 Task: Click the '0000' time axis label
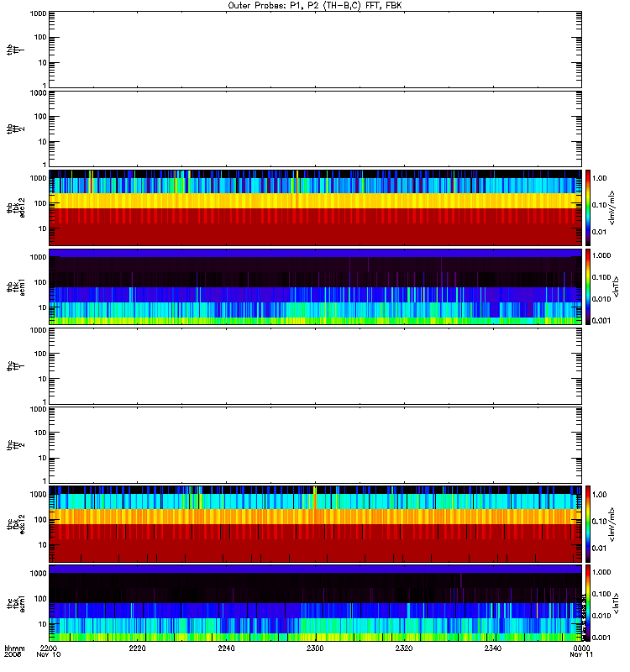[581, 648]
